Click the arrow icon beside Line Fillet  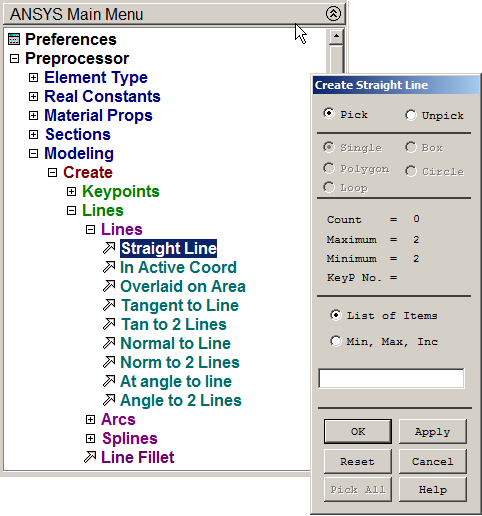pyautogui.click(x=90, y=457)
